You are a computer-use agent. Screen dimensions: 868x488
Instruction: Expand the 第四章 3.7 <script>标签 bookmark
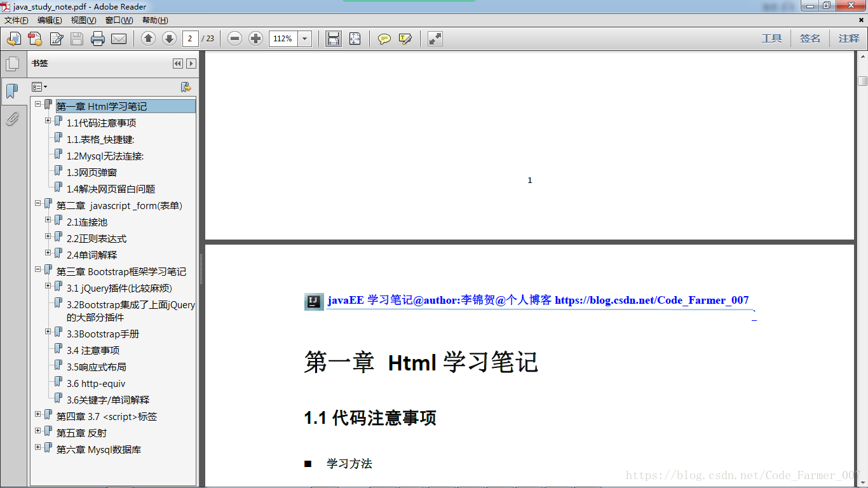[38, 414]
